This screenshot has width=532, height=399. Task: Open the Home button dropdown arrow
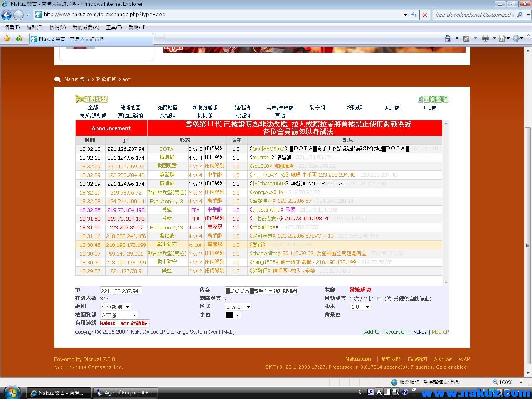[x=457, y=38]
